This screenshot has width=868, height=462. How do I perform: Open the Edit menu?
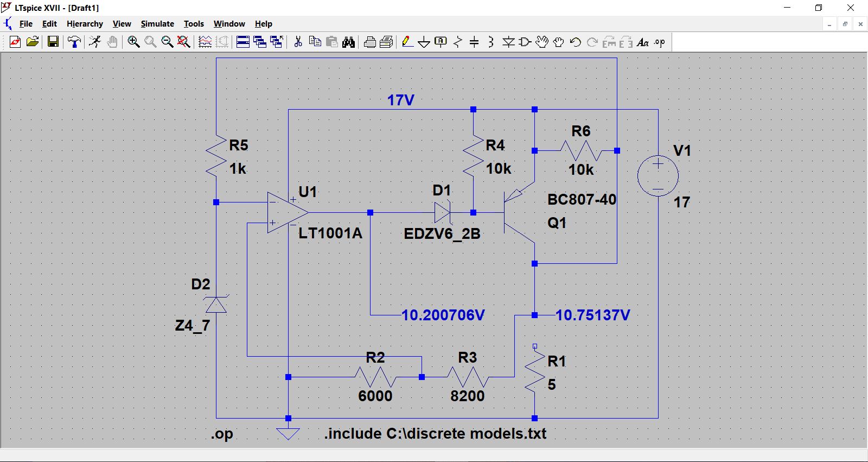(49, 24)
